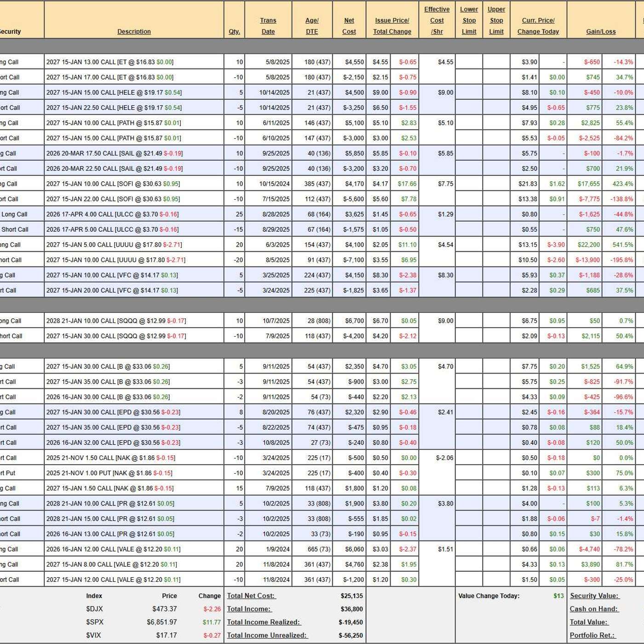
Task: Sort by the Qty. column header
Action: point(234,31)
